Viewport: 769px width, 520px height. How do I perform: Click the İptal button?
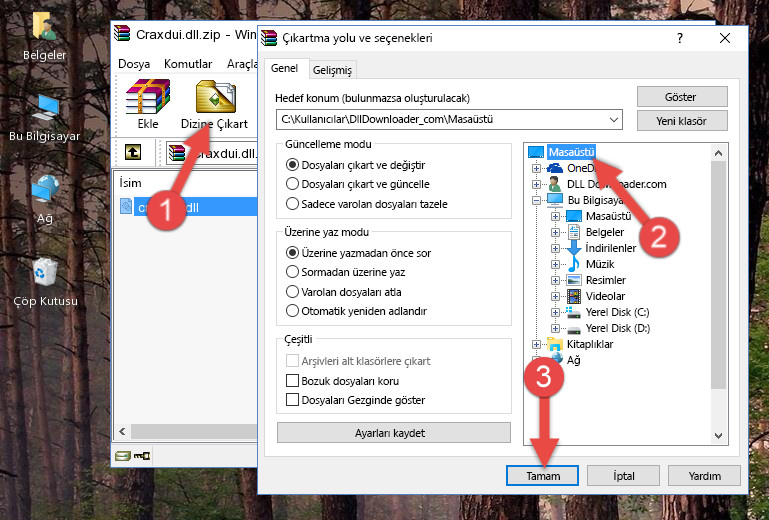click(x=623, y=476)
